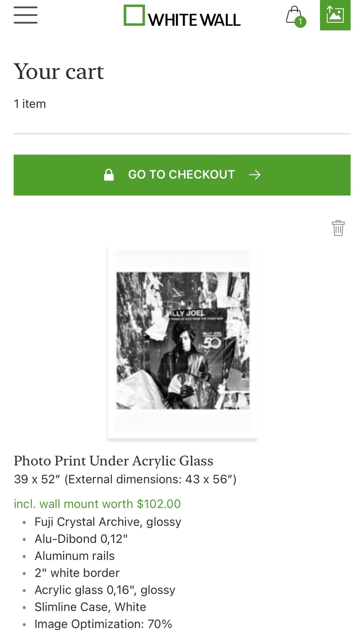
Task: Click the lock icon on checkout button
Action: [109, 175]
